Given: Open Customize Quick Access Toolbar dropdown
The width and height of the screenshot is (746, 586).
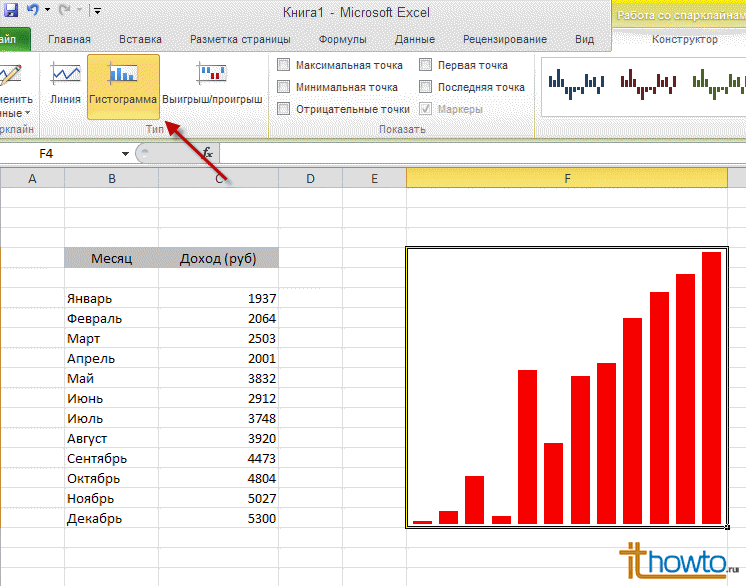Looking at the screenshot, I should tap(97, 10).
